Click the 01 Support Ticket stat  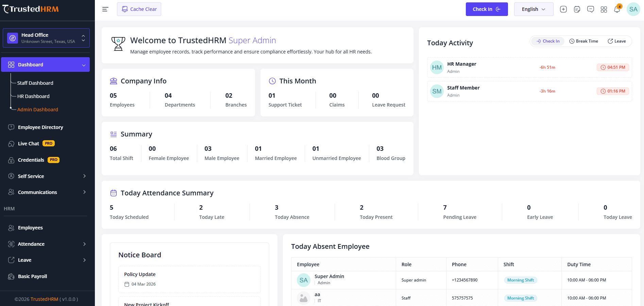[x=285, y=100]
